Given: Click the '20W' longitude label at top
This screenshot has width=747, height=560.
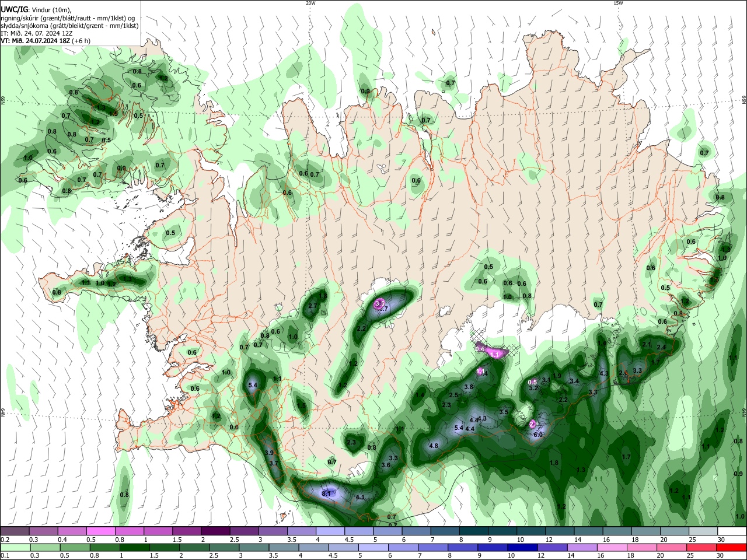Looking at the screenshot, I should [x=310, y=3].
